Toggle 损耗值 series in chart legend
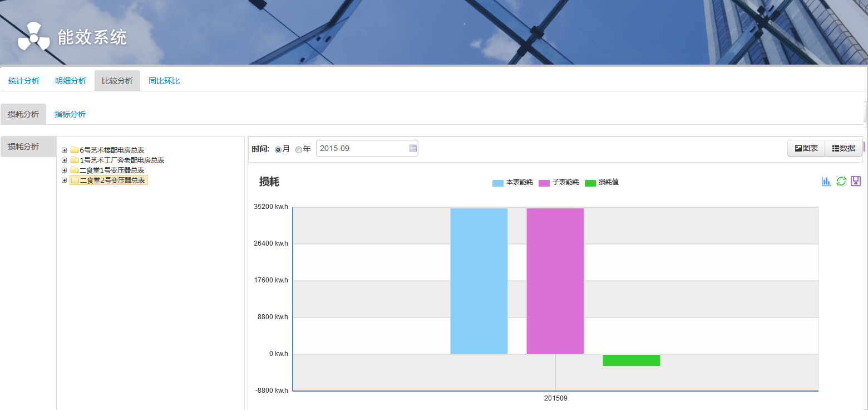This screenshot has height=410, width=868. (x=602, y=183)
